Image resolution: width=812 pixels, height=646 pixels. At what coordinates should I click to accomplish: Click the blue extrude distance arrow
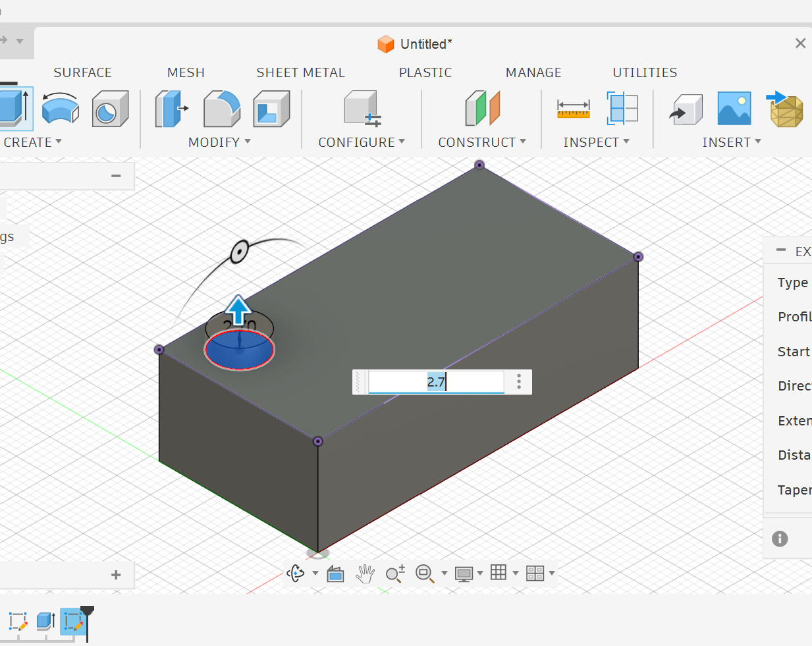click(x=238, y=310)
